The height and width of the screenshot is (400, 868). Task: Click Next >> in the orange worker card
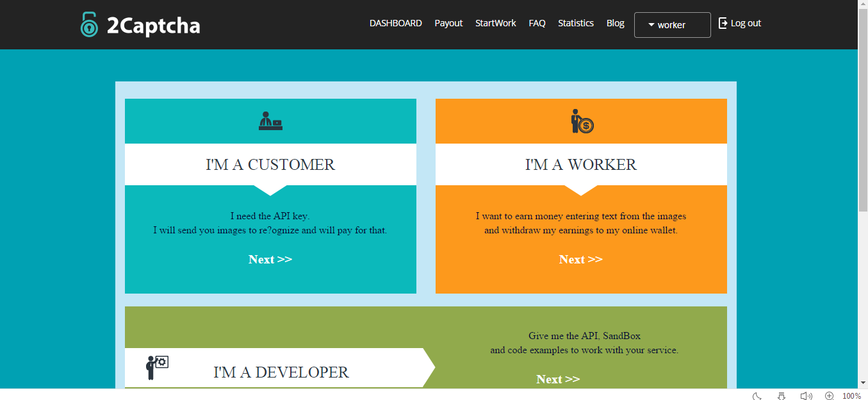point(580,259)
